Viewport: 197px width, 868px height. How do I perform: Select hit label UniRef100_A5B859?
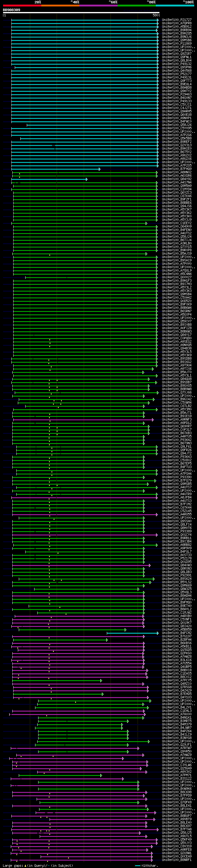(177, 629)
